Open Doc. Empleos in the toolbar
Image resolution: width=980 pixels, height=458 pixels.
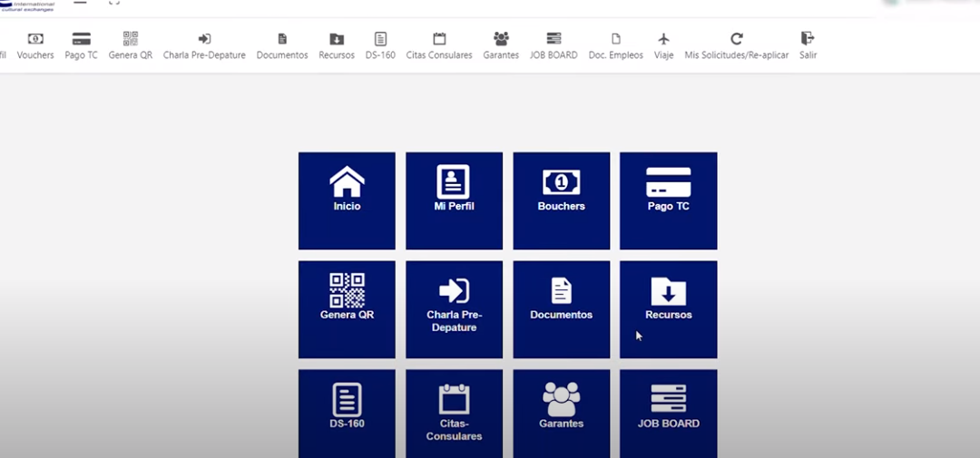[615, 46]
